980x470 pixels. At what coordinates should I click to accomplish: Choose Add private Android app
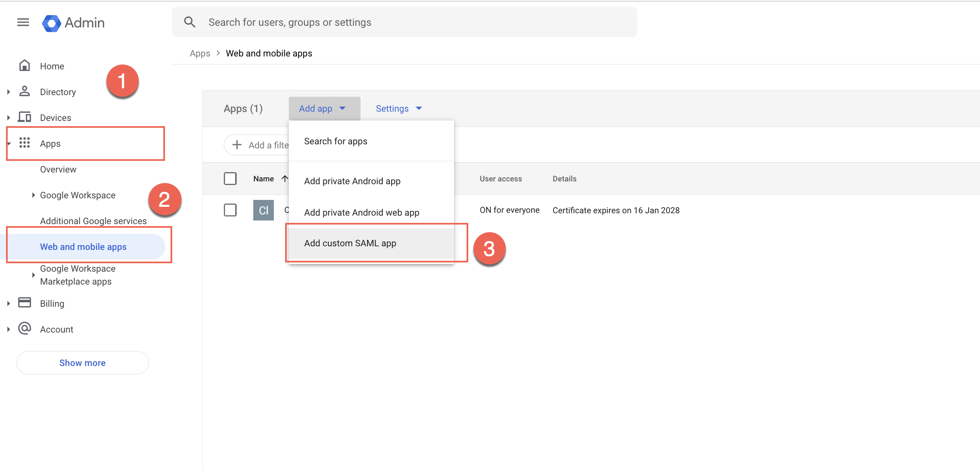click(x=371, y=181)
